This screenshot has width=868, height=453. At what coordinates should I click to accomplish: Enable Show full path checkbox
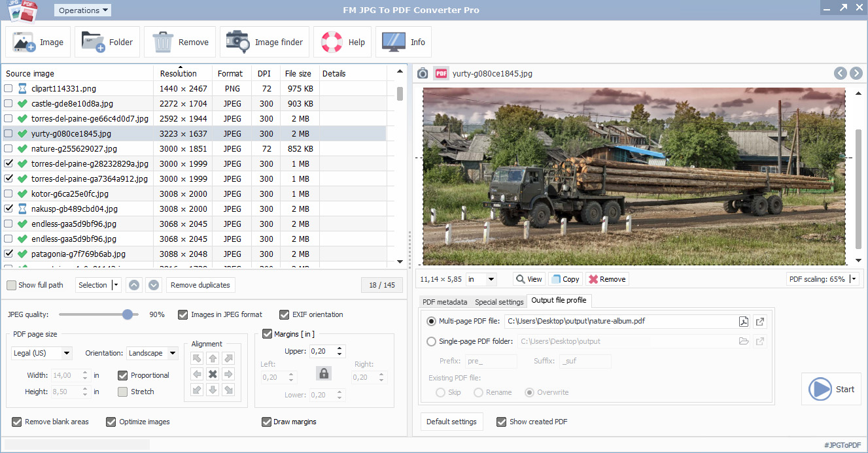[x=11, y=285]
